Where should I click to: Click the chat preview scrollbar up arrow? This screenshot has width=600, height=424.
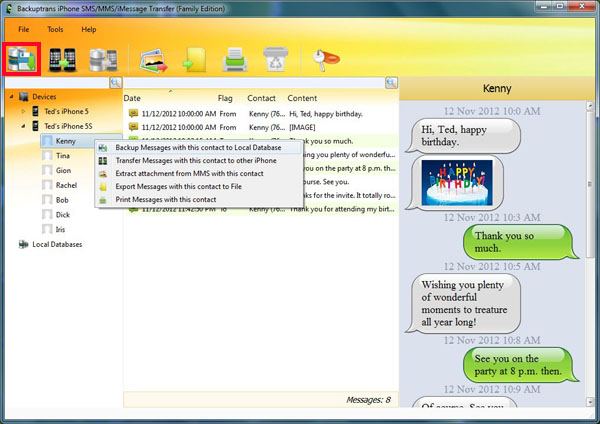(590, 106)
